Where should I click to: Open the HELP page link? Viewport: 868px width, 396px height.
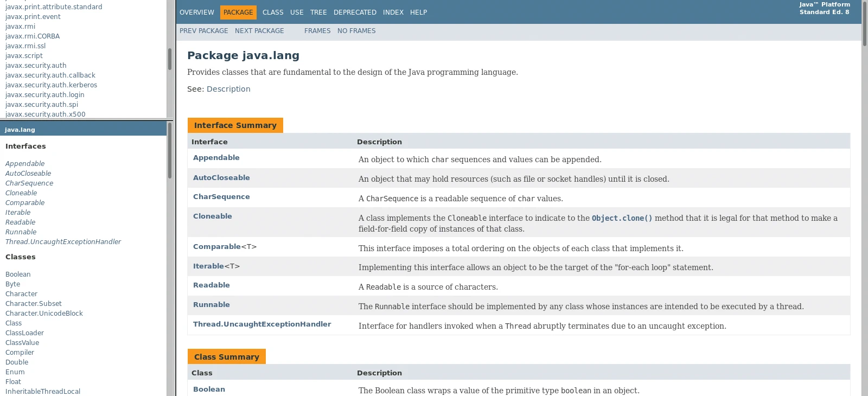click(x=418, y=12)
